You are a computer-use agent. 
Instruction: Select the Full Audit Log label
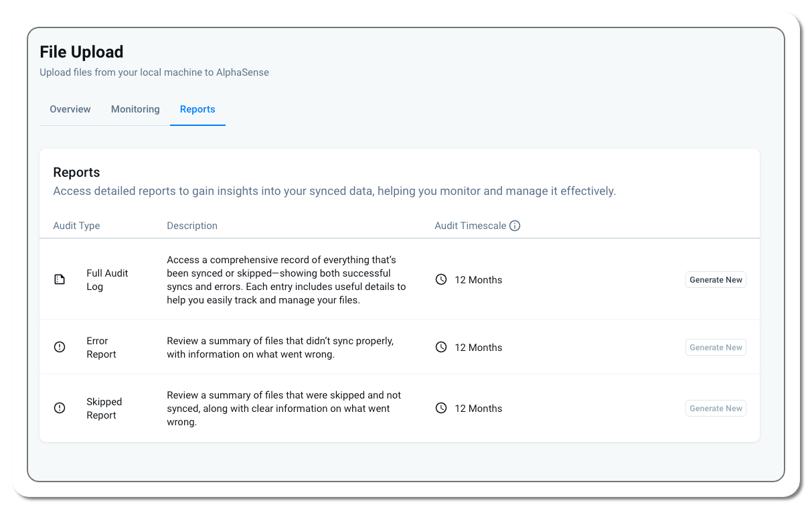(x=107, y=280)
